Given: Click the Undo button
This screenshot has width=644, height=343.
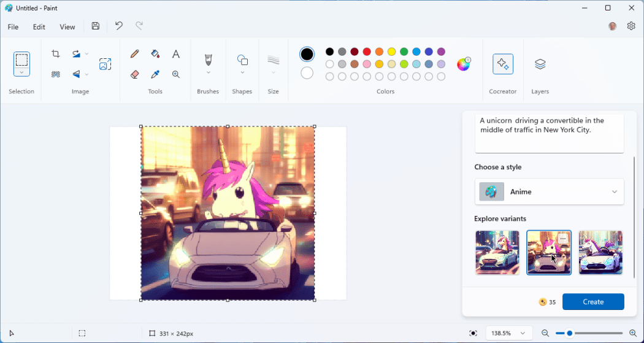Looking at the screenshot, I should click(x=119, y=26).
